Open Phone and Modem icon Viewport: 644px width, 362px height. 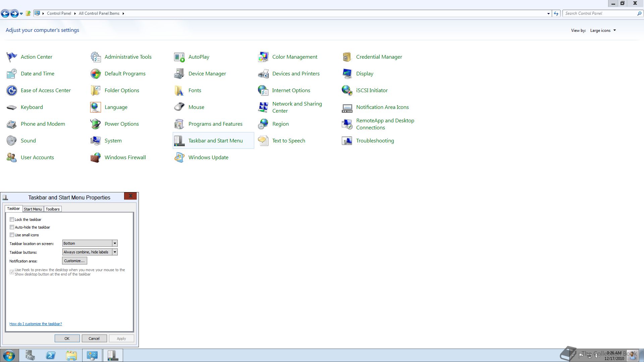[12, 124]
